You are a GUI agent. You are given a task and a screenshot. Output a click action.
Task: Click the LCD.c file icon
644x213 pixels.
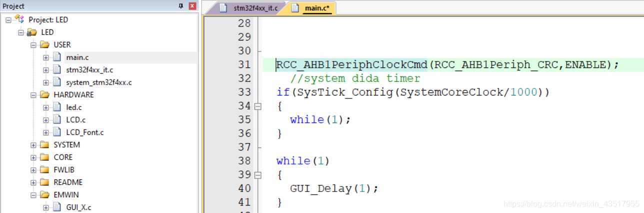tap(56, 119)
